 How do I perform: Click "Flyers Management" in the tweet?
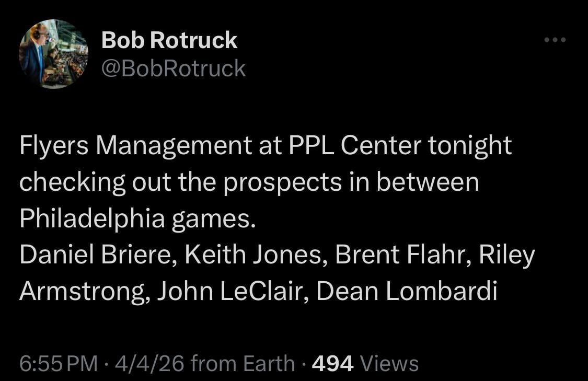136,146
